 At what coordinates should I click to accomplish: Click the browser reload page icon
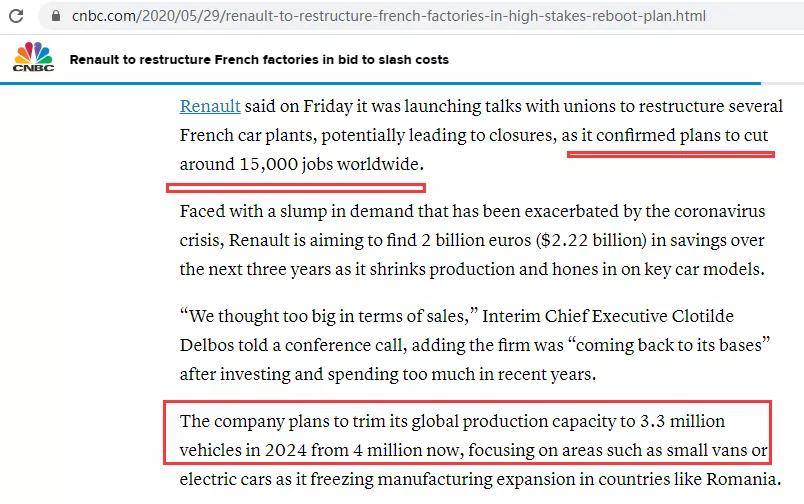pos(16,16)
